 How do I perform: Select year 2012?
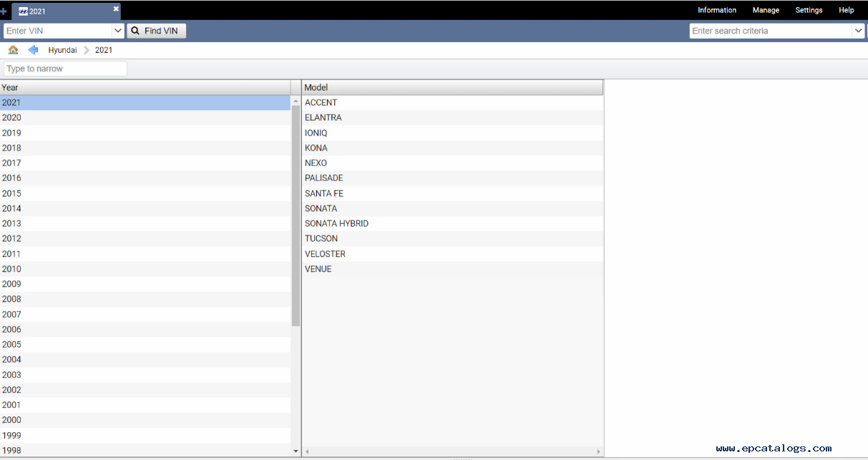[x=145, y=238]
